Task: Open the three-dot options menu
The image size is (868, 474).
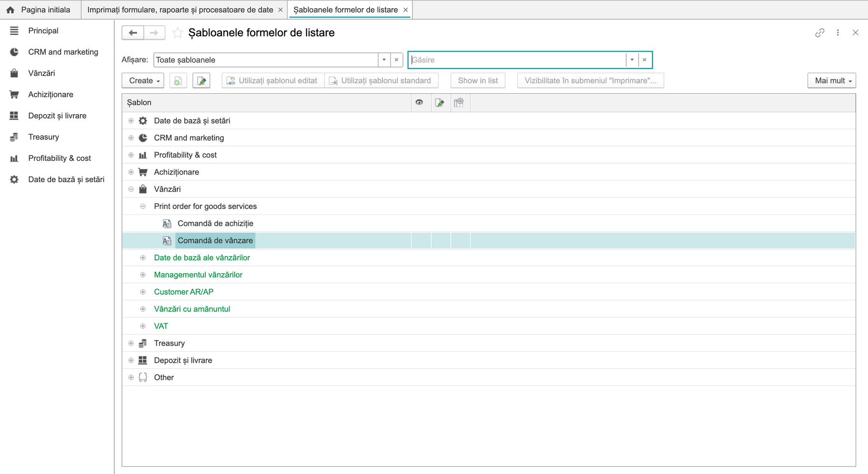Action: pos(838,33)
